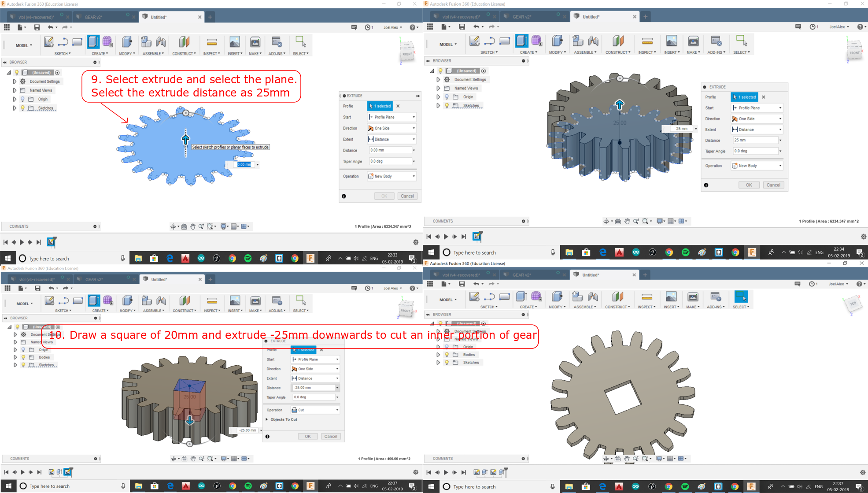Open MODIFY menu in top-right toolbar
Image resolution: width=868 pixels, height=493 pixels.
(x=557, y=52)
